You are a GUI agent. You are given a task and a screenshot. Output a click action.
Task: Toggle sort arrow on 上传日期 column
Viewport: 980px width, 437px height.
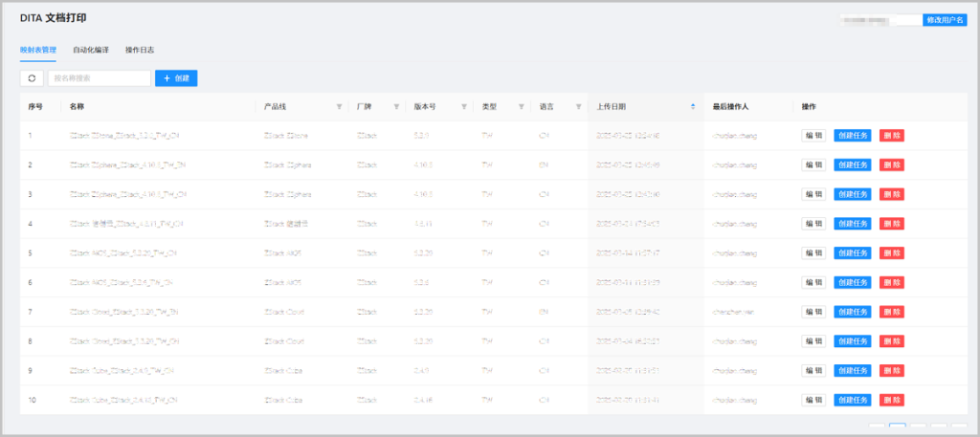point(693,107)
